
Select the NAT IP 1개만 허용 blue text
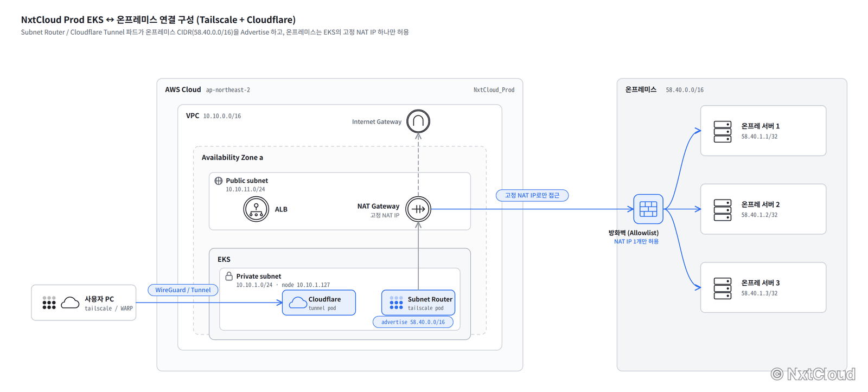point(636,241)
